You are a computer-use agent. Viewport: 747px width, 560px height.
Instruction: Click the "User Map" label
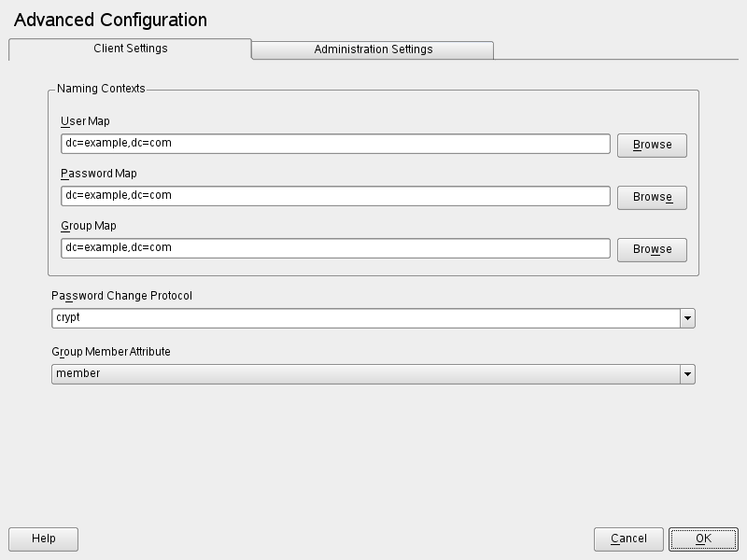(x=86, y=121)
